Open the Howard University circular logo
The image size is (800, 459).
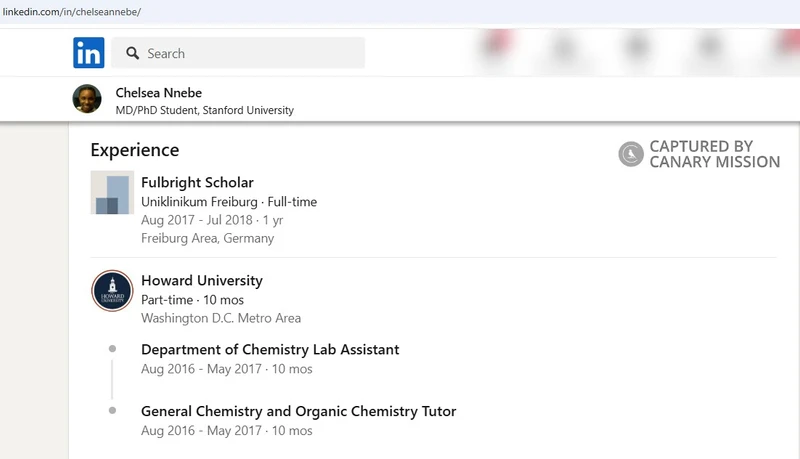[112, 291]
